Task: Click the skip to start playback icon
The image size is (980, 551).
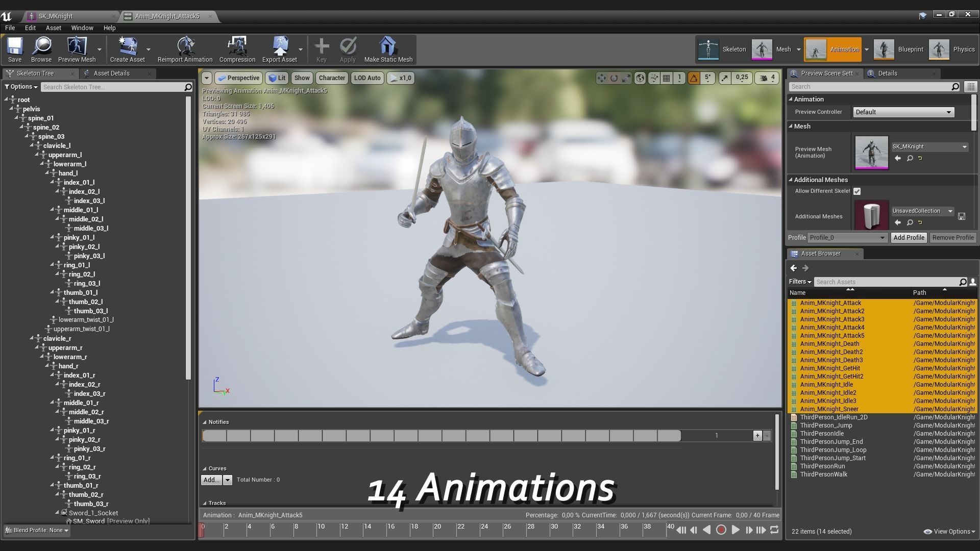Action: (681, 530)
